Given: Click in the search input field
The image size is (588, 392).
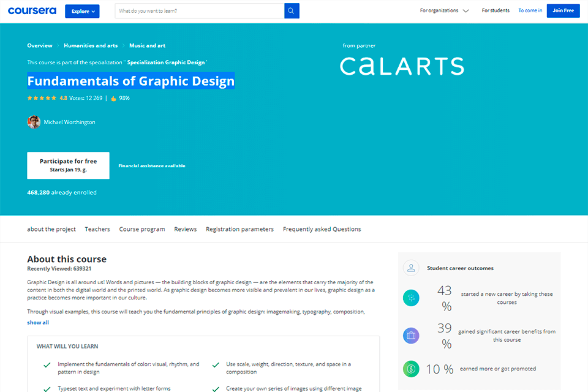Looking at the screenshot, I should 200,11.
